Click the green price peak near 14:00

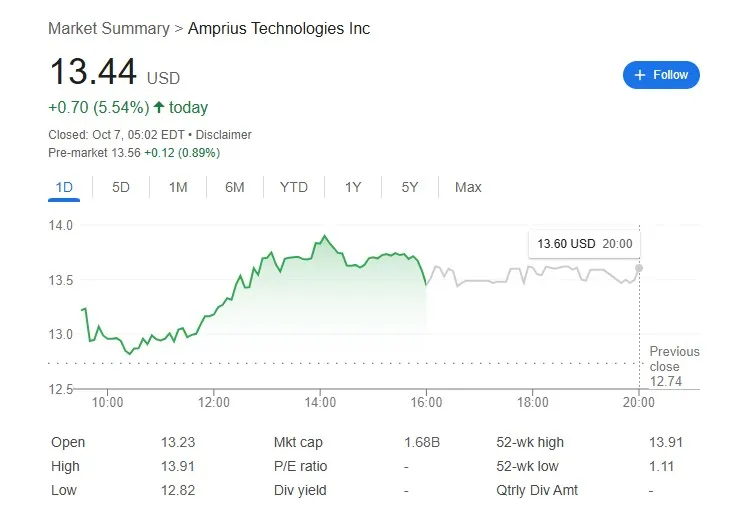pyautogui.click(x=324, y=236)
